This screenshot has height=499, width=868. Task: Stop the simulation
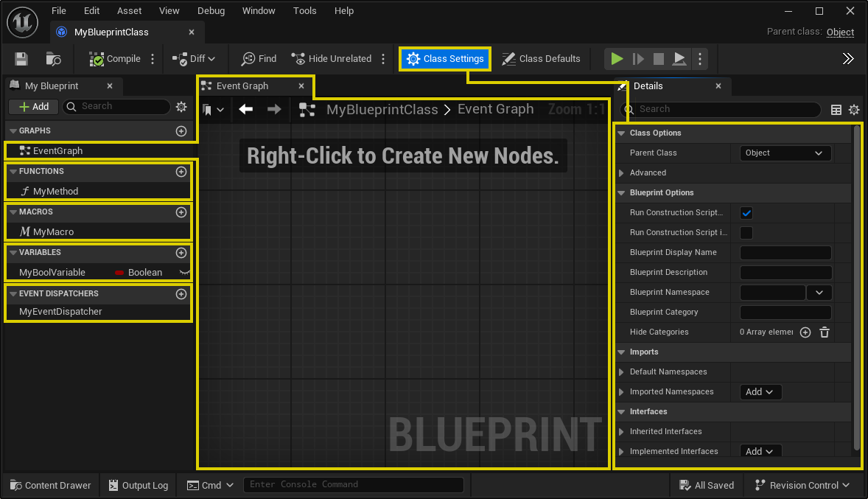658,59
